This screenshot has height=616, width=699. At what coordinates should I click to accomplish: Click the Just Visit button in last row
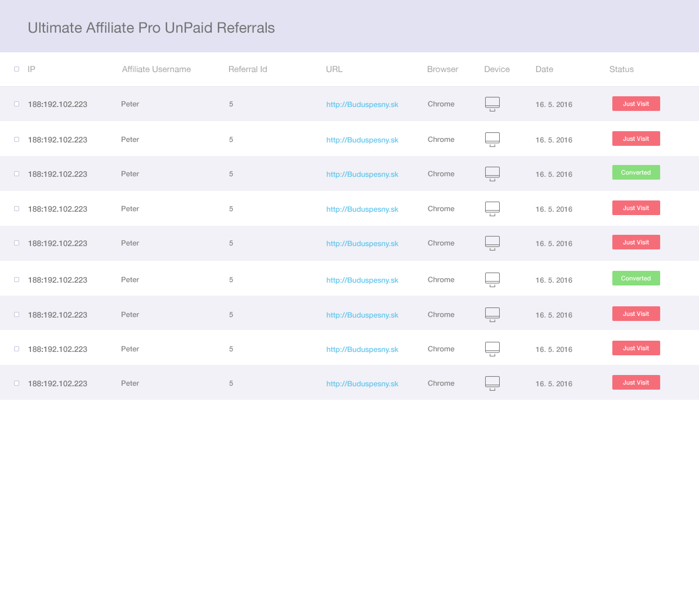[636, 382]
